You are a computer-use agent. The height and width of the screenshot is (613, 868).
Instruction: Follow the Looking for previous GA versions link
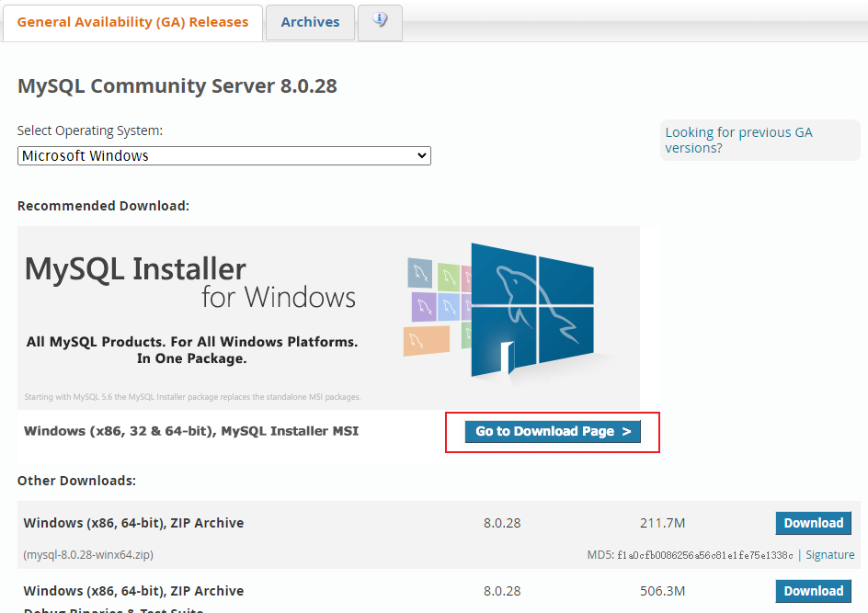(738, 140)
